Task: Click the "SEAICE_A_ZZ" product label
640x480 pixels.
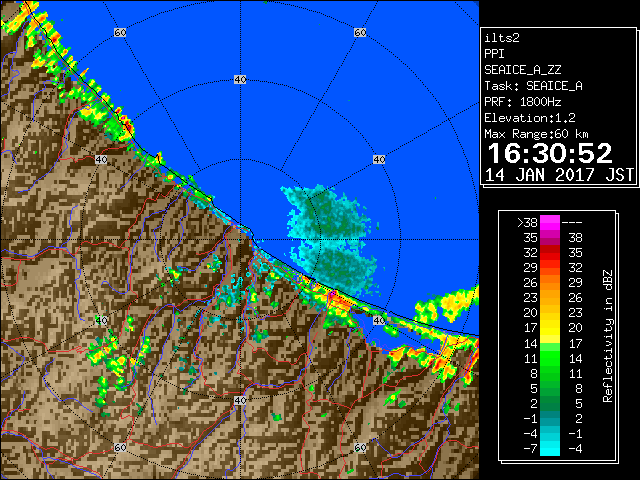Action: pyautogui.click(x=522, y=70)
